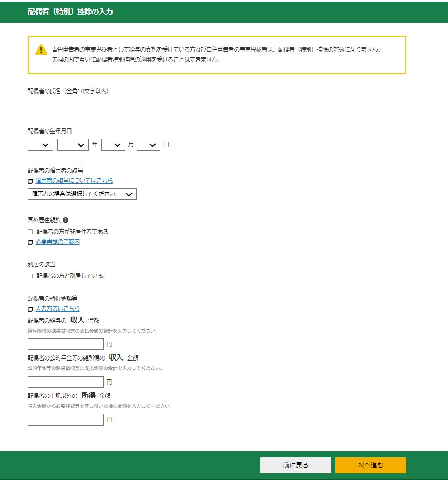Click the window icon before 障害者の該当についてはこちら
The width and height of the screenshot is (448, 480).
point(30,181)
